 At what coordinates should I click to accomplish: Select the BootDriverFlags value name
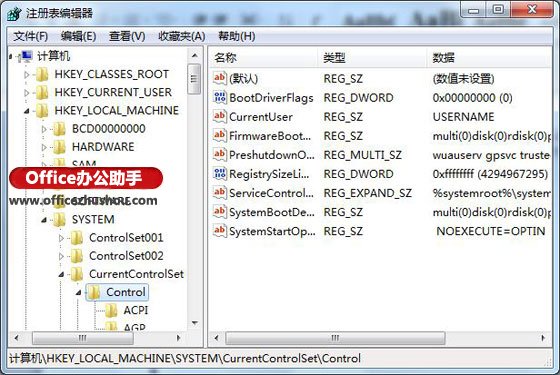(271, 98)
